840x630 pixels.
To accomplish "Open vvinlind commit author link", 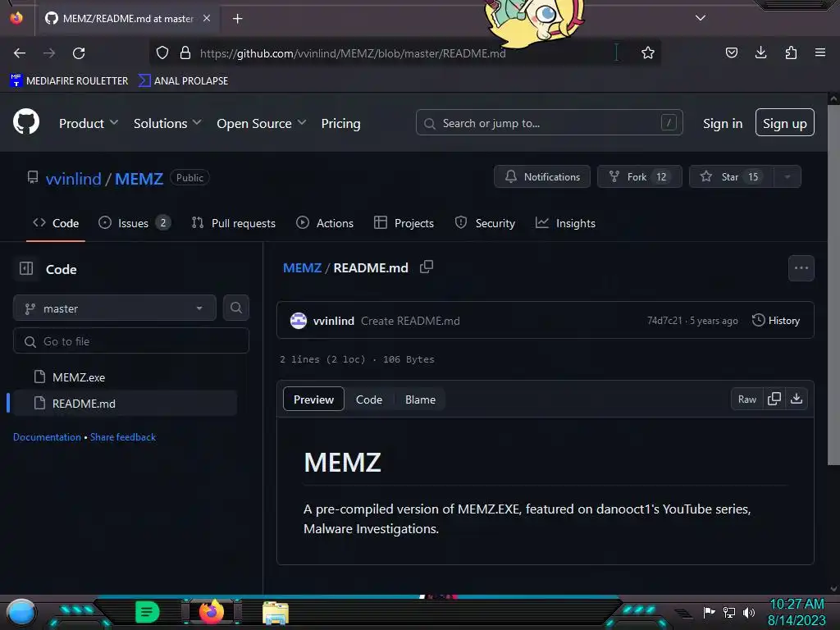I will tap(334, 321).
